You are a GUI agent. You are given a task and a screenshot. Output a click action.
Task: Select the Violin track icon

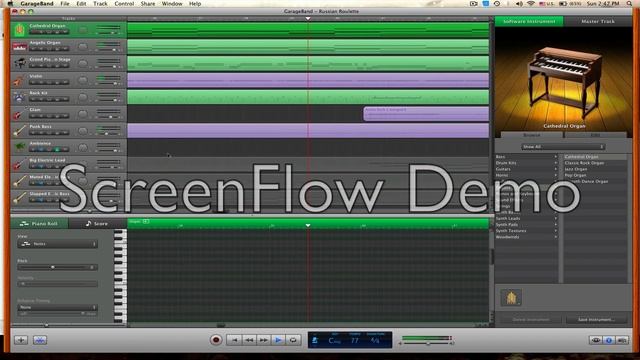point(19,80)
